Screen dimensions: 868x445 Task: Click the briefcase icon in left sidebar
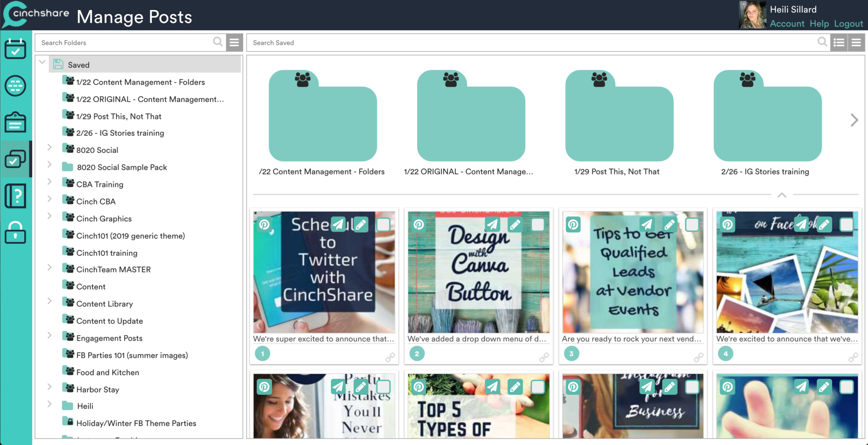click(x=16, y=122)
